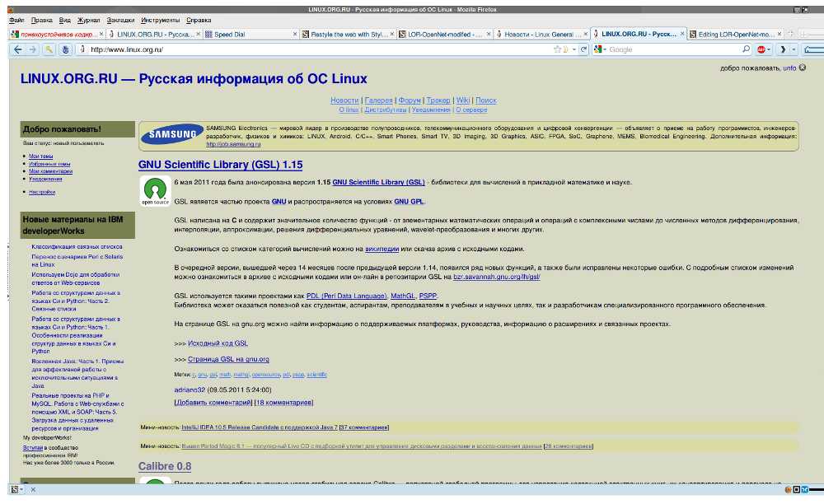
Task: Open the Закладки menu
Action: (x=120, y=20)
